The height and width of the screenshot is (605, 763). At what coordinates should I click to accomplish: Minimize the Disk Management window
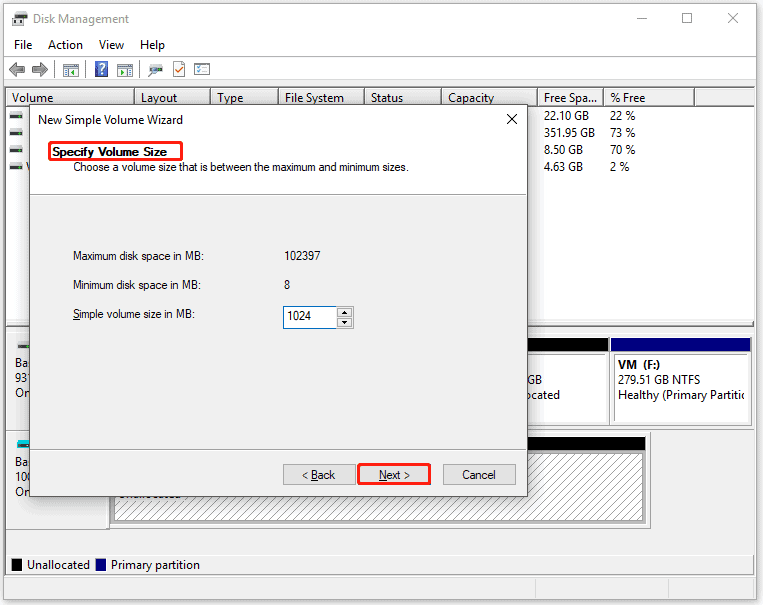642,18
